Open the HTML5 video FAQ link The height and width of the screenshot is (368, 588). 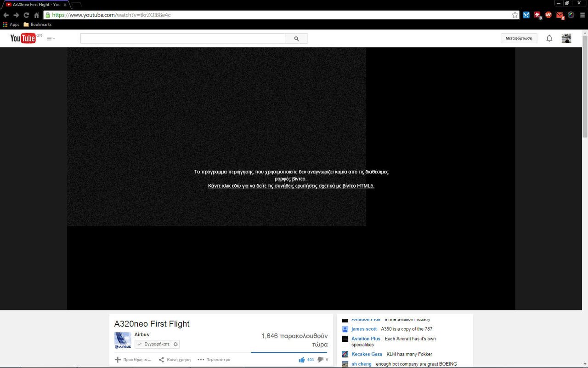coord(291,186)
